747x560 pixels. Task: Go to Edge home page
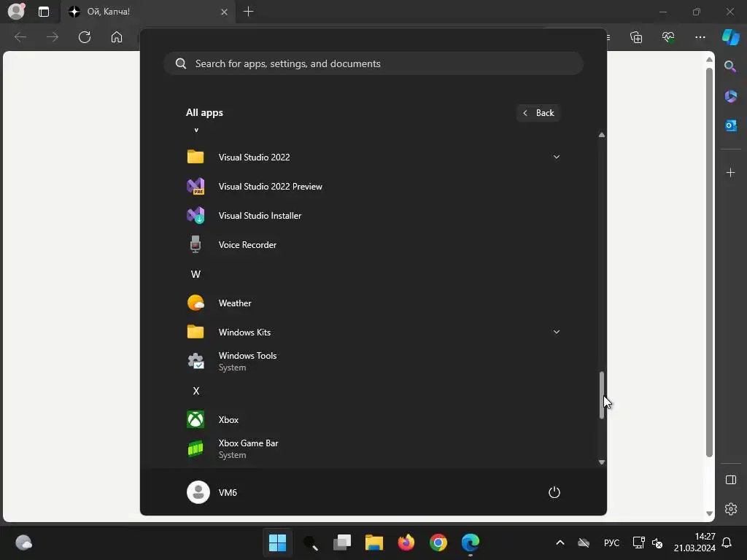(x=117, y=37)
